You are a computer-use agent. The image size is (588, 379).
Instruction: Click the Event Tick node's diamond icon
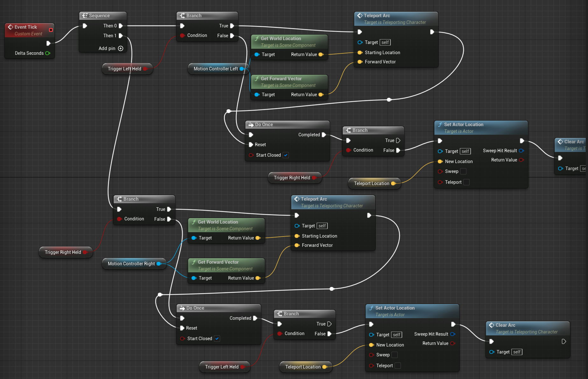pyautogui.click(x=10, y=27)
